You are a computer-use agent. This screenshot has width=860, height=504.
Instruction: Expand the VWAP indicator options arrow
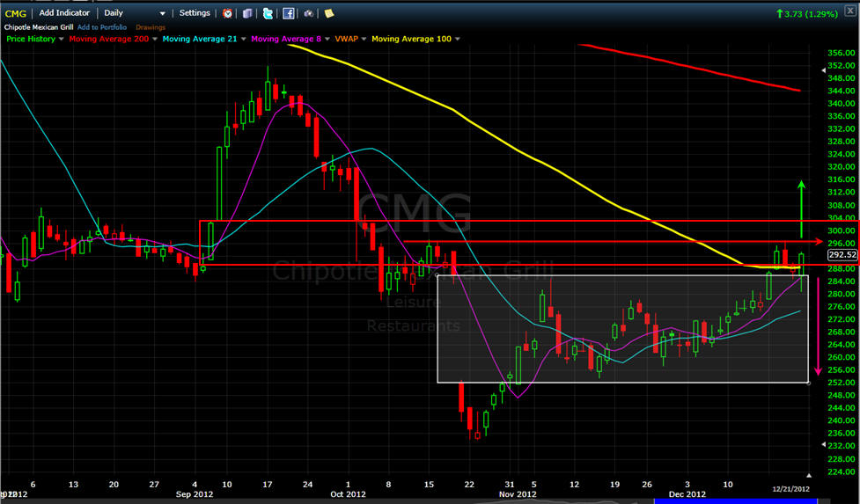pos(365,39)
